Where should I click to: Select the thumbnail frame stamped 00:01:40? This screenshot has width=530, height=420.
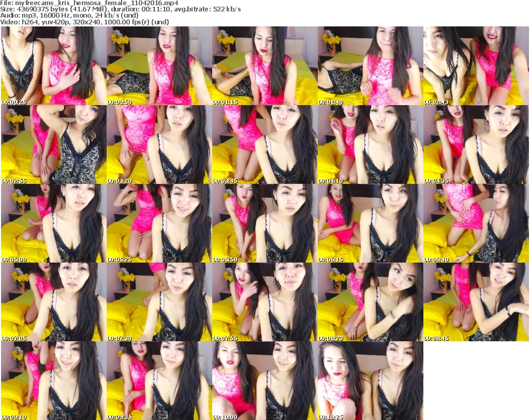[x=371, y=66]
